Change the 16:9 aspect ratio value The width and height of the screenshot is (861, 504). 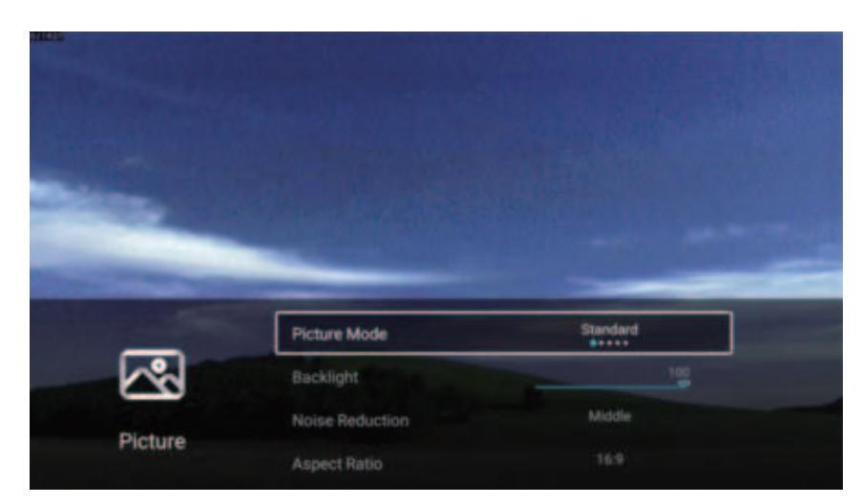pyautogui.click(x=609, y=460)
